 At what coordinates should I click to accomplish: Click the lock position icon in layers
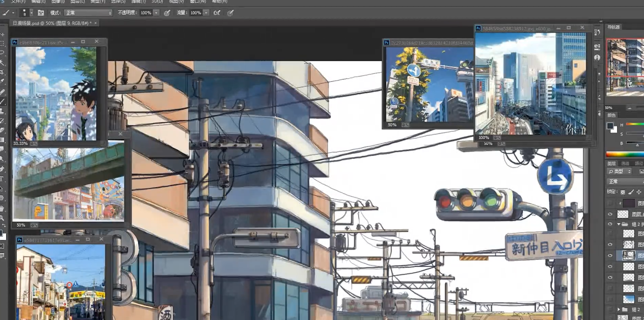[x=639, y=192]
